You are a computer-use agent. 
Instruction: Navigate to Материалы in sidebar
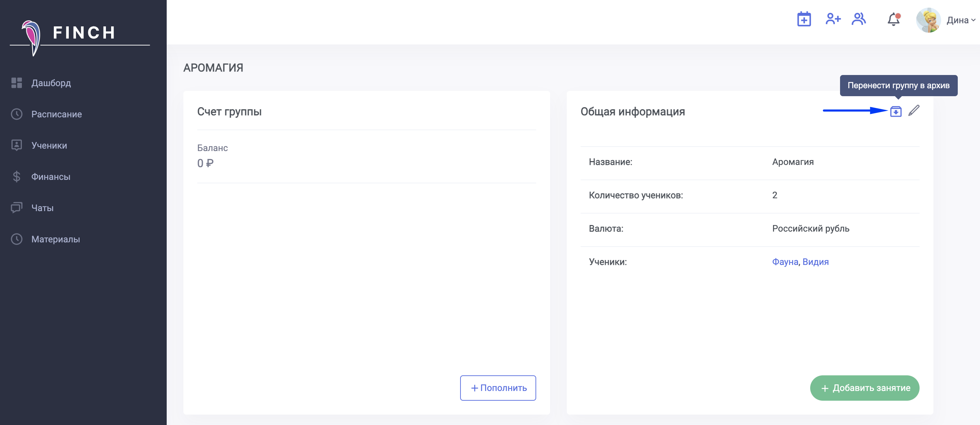pos(56,239)
